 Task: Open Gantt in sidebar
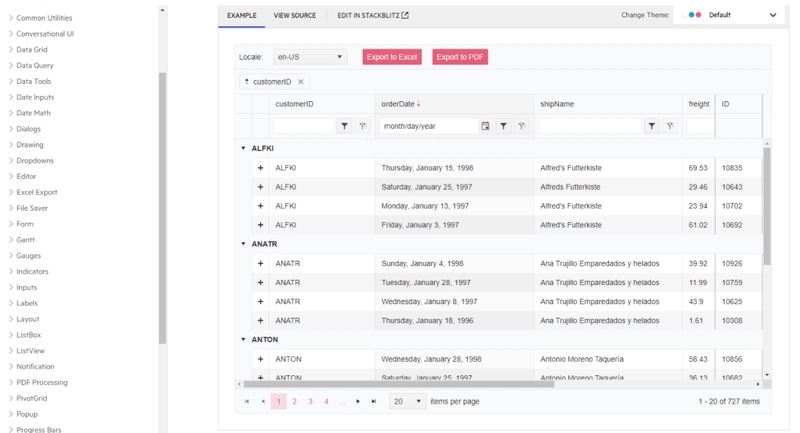pyautogui.click(x=26, y=240)
